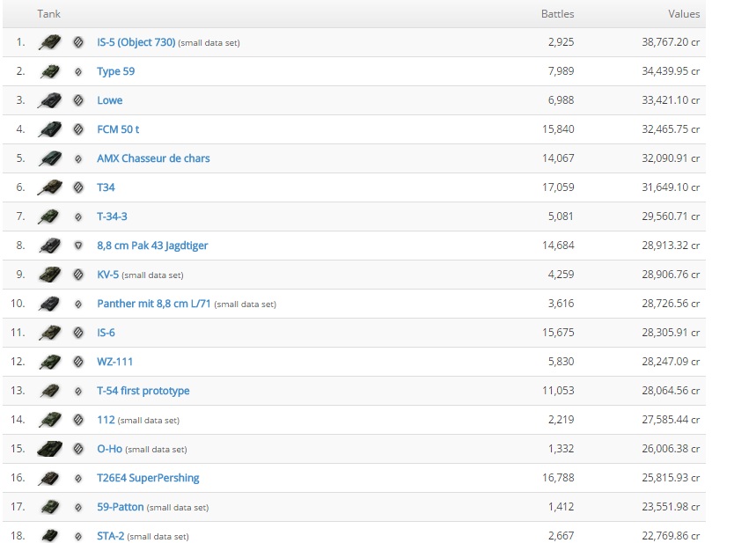Click the STA-2 tank icon
The width and height of the screenshot is (756, 543).
49,536
